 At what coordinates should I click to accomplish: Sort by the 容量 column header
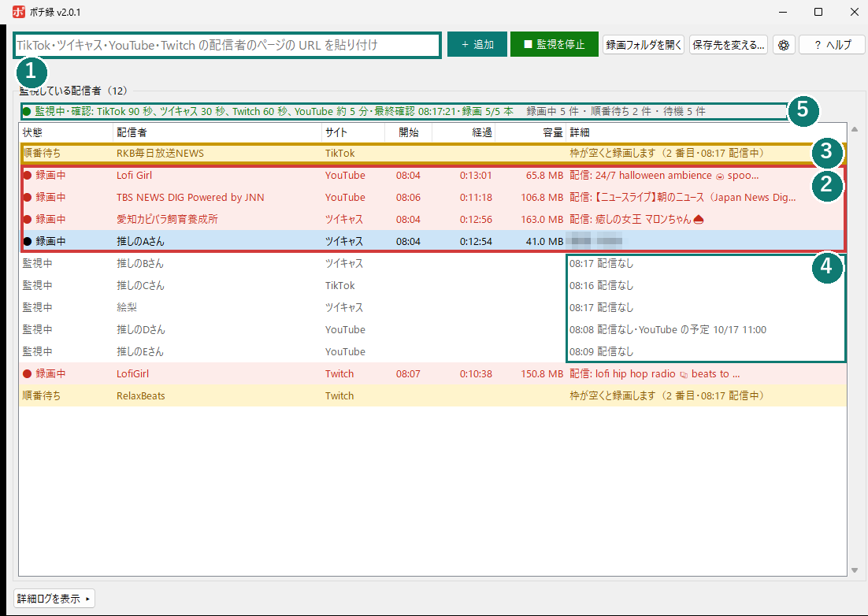[x=530, y=133]
